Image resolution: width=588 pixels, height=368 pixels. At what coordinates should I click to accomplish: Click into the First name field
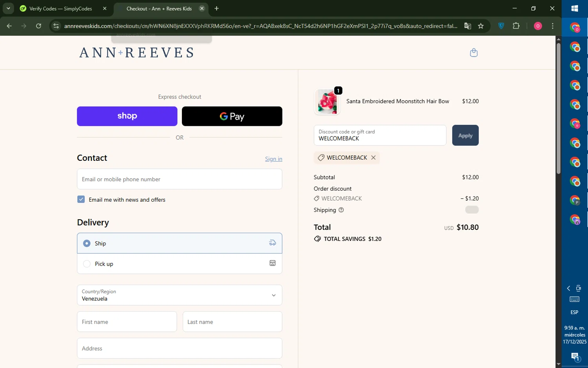(x=127, y=322)
